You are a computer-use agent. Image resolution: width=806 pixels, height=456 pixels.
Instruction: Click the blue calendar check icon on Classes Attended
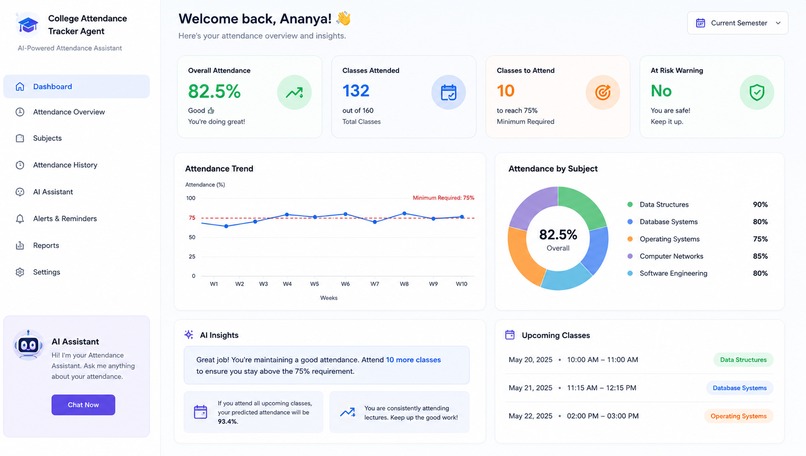click(x=448, y=93)
